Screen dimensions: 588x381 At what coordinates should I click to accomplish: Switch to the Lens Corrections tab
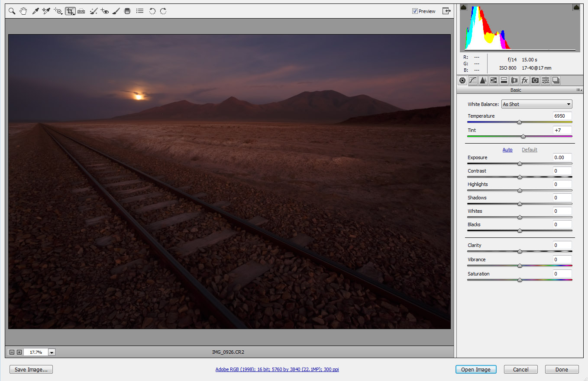(x=514, y=80)
